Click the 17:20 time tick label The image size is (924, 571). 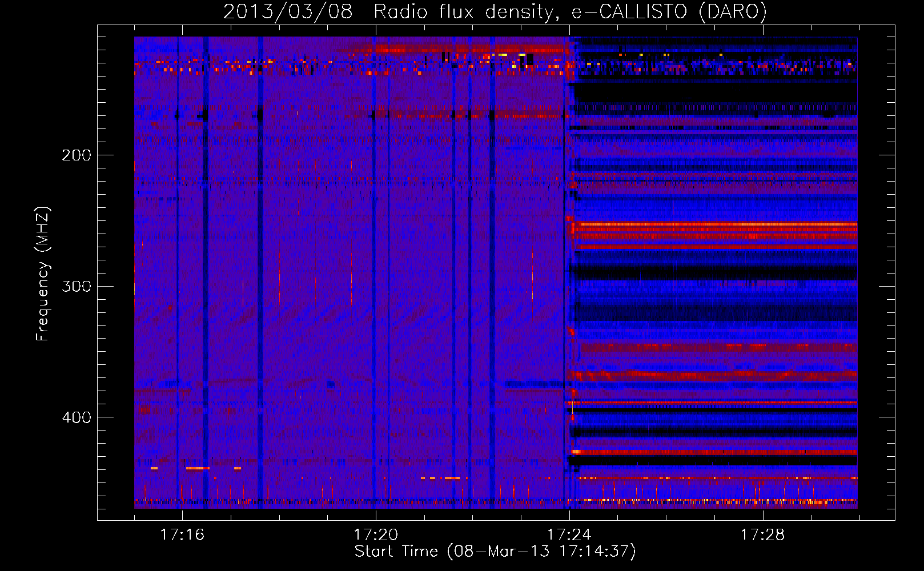pyautogui.click(x=376, y=535)
